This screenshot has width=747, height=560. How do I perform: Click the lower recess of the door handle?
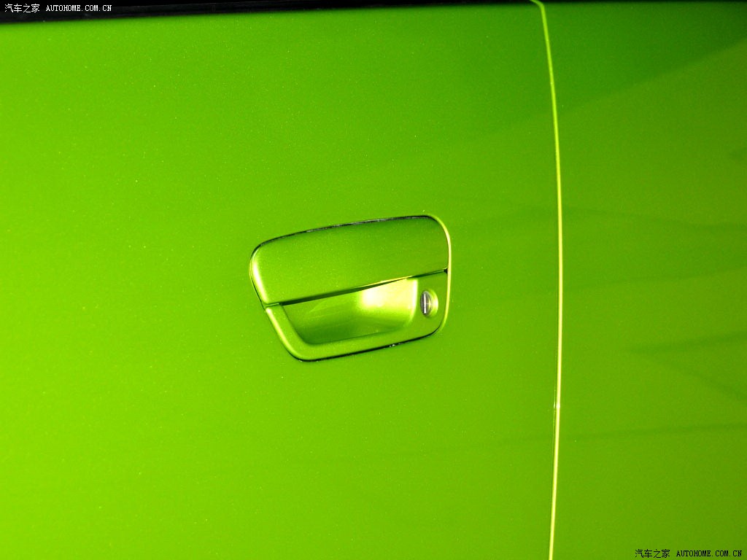tap(343, 321)
